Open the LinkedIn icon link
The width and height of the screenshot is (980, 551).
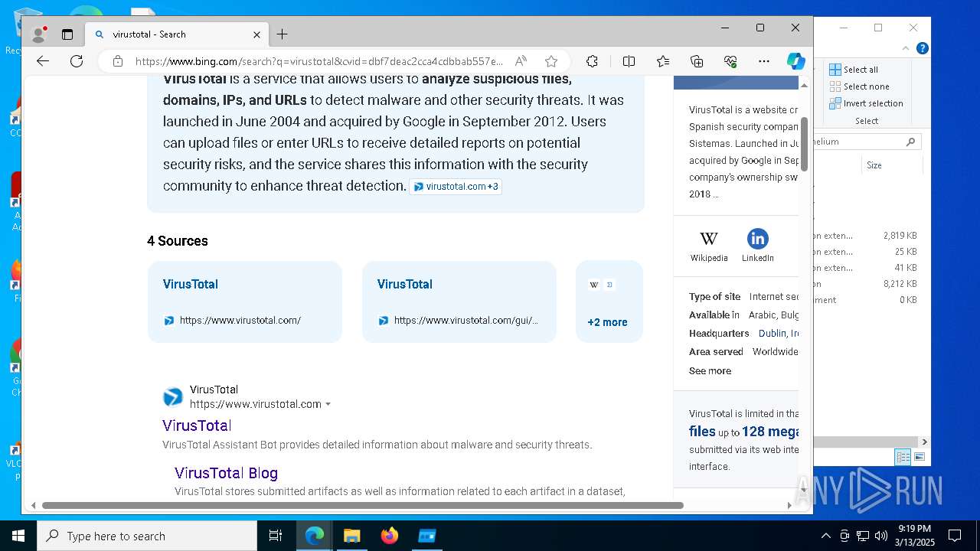pyautogui.click(x=757, y=246)
